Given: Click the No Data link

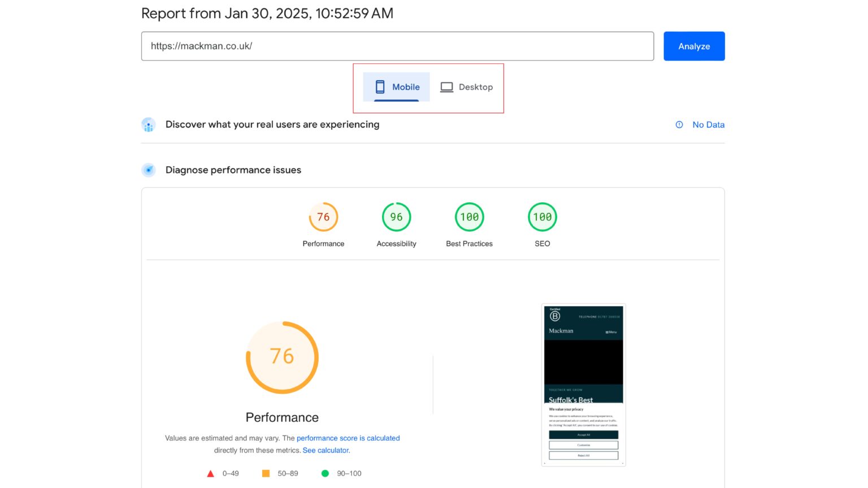Looking at the screenshot, I should point(708,124).
